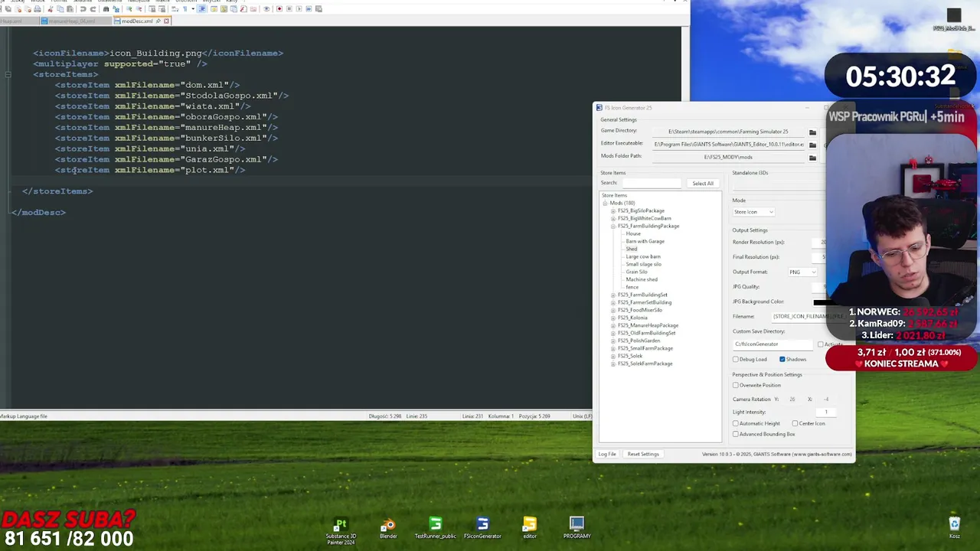The width and height of the screenshot is (980, 551).
Task: Open the Mode dropdown showing Store Icon
Action: tap(754, 212)
